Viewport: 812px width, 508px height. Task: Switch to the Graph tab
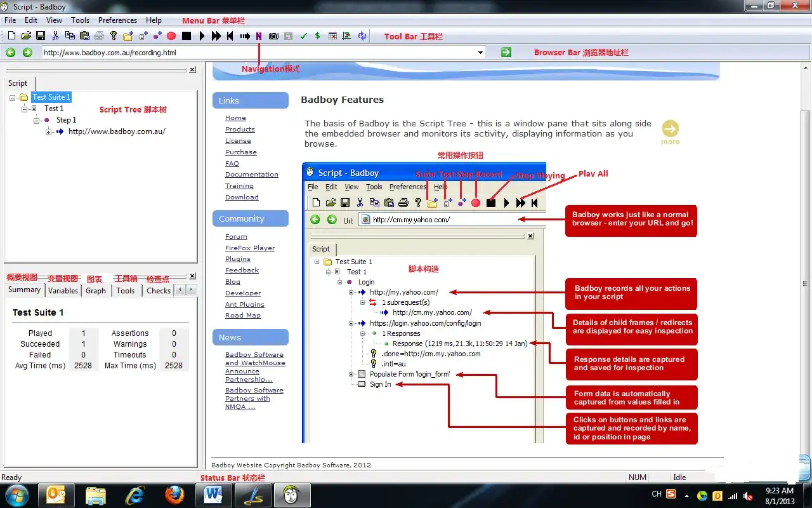coord(96,291)
